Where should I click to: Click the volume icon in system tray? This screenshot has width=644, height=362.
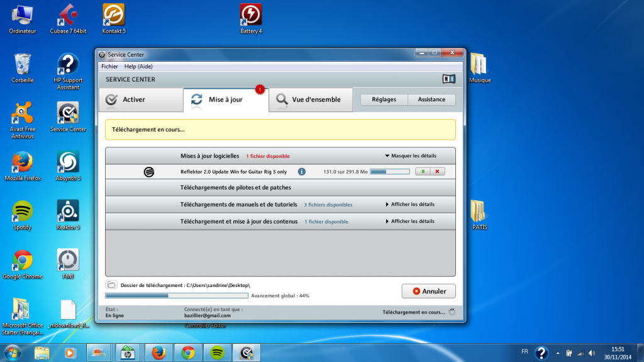[591, 353]
